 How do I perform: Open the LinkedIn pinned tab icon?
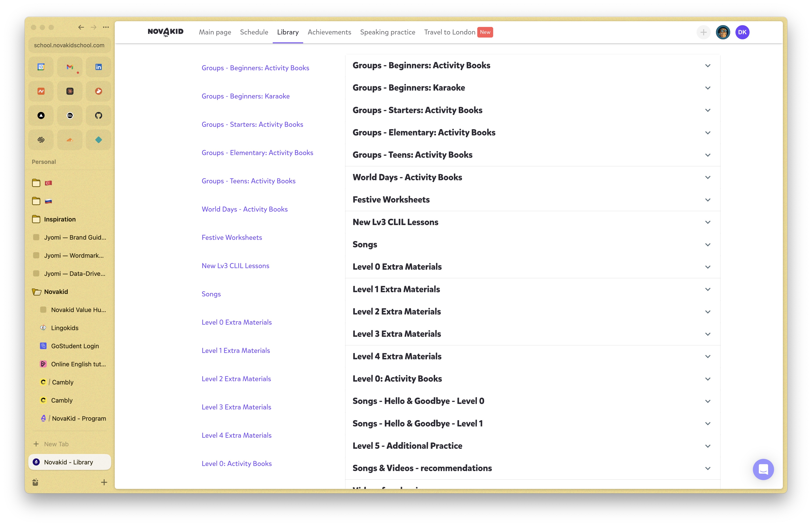(98, 67)
